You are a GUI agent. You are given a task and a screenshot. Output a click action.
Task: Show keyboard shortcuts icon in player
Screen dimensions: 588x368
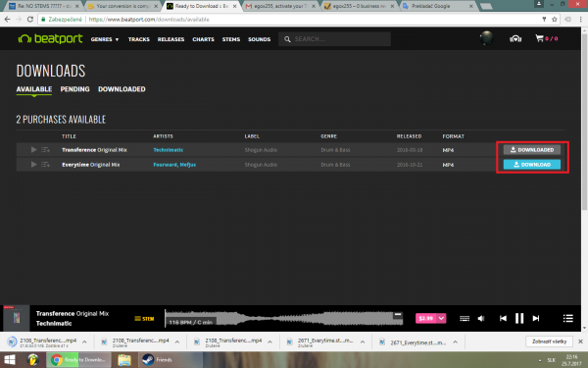click(465, 318)
